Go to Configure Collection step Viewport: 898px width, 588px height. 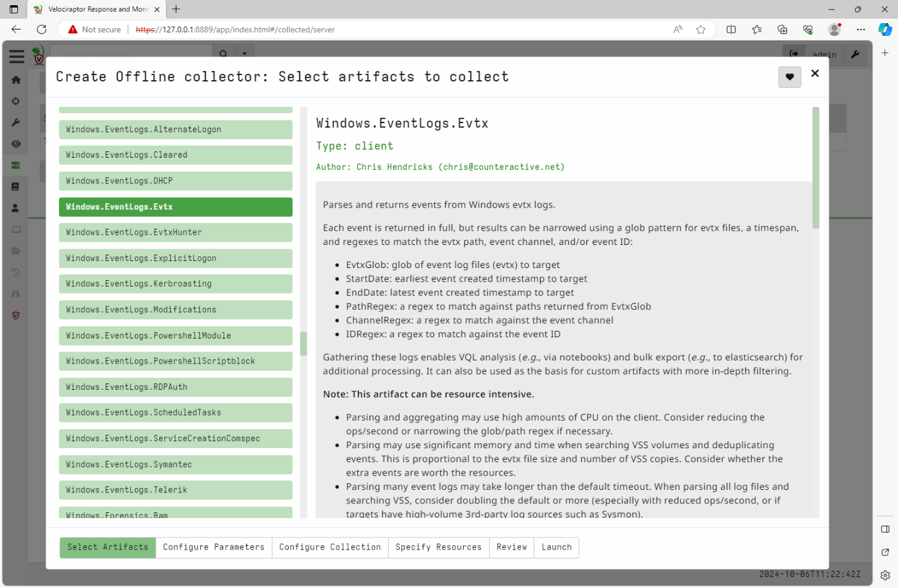(x=330, y=548)
